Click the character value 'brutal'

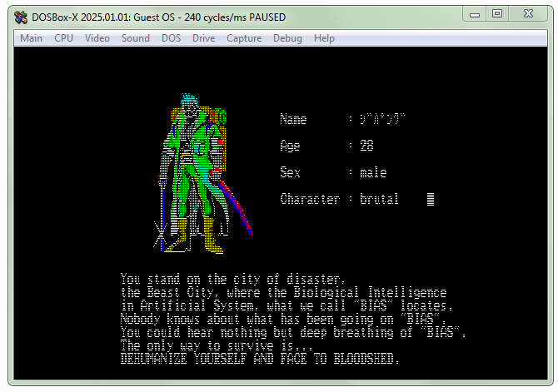click(x=379, y=199)
